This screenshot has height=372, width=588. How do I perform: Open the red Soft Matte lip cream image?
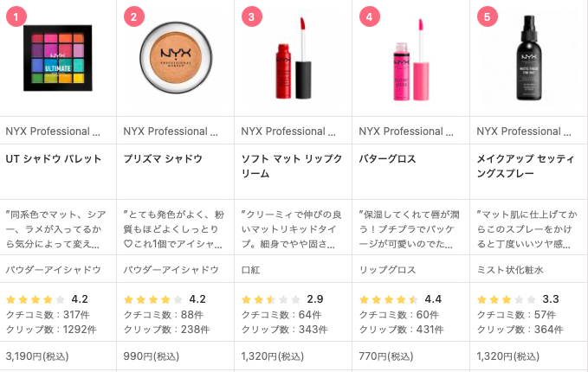pyautogui.click(x=294, y=59)
